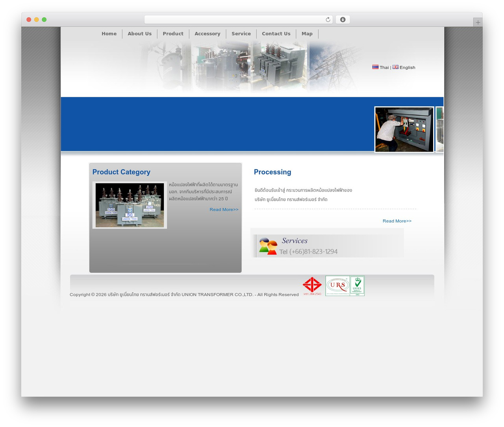Click the UKAS quality management logo
Viewport: 504px width, 427px height.
click(x=357, y=286)
